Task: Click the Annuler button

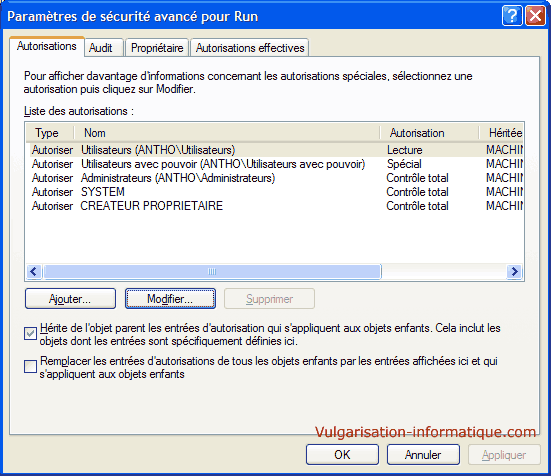Action: (423, 455)
